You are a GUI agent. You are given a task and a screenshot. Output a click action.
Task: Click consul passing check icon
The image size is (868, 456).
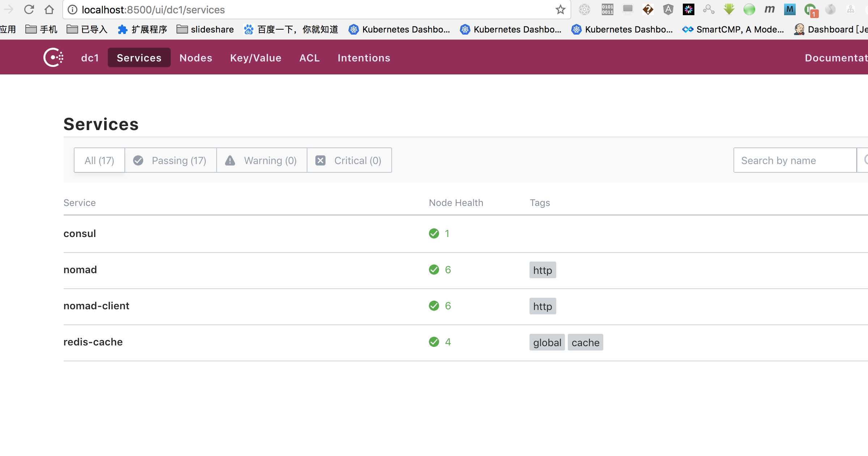coord(434,233)
